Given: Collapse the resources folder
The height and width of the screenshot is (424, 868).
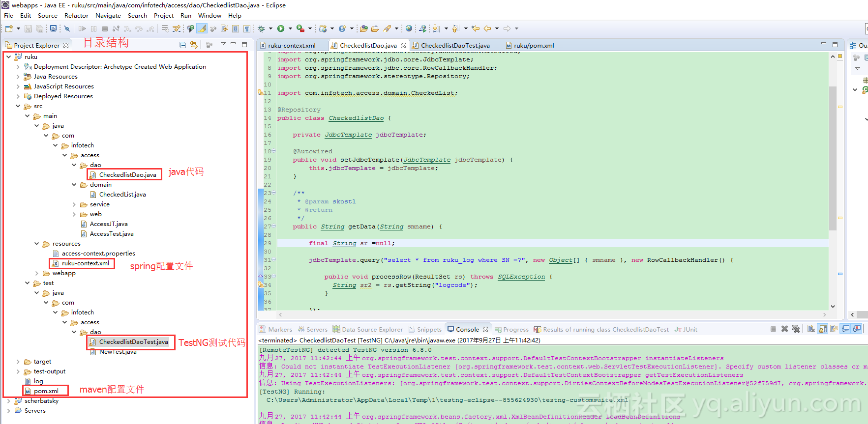Looking at the screenshot, I should 36,244.
